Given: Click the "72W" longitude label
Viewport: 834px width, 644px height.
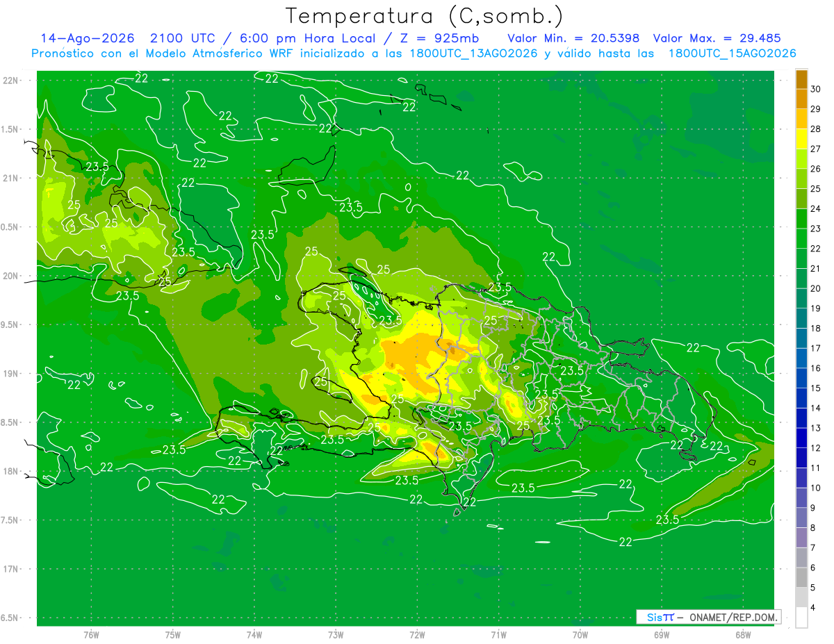Looking at the screenshot, I should tap(417, 635).
